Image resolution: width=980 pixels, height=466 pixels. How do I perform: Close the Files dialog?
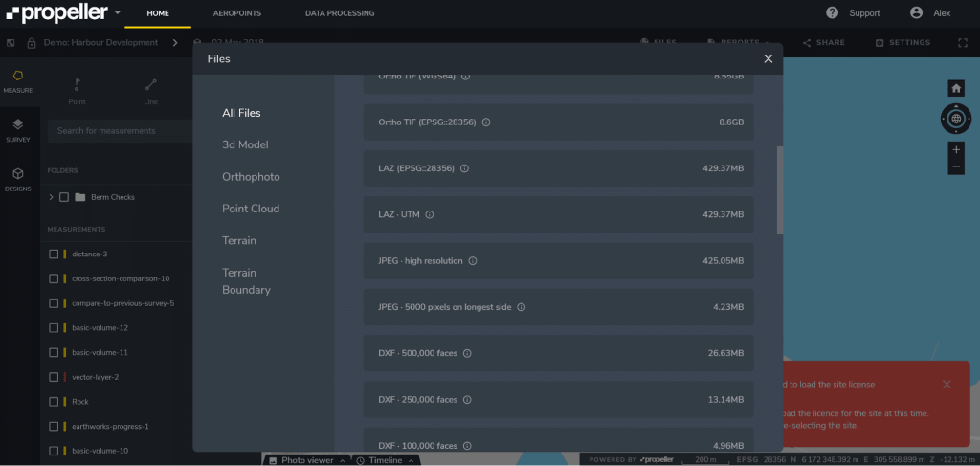pos(768,59)
